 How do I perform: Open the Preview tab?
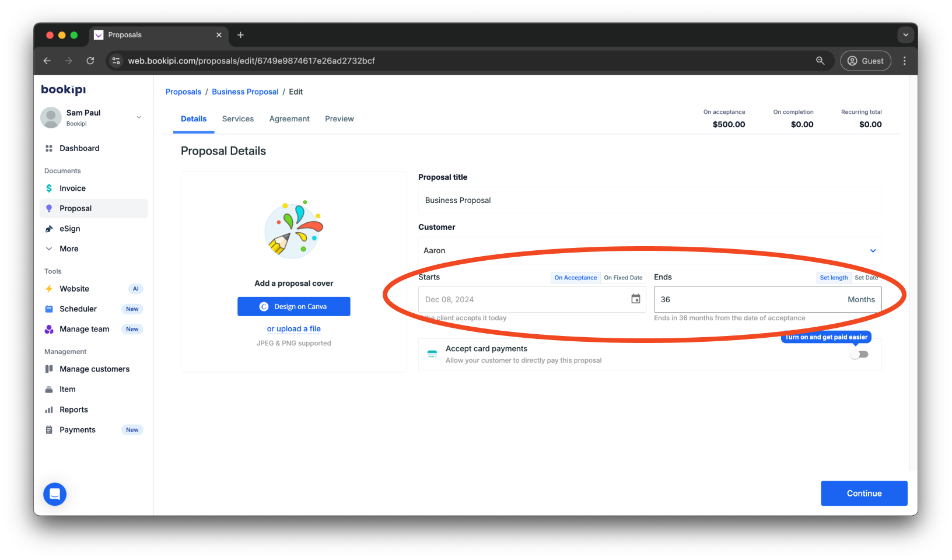339,118
